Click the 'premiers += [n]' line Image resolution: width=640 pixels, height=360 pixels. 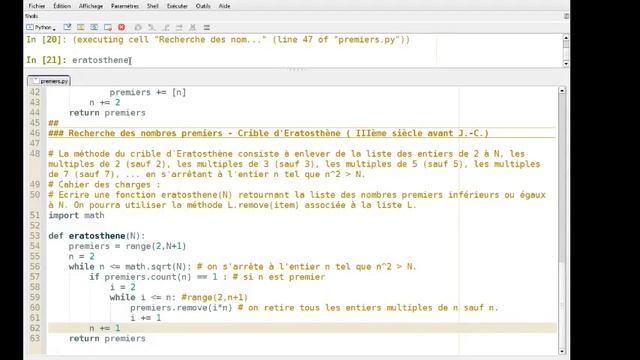click(x=148, y=92)
